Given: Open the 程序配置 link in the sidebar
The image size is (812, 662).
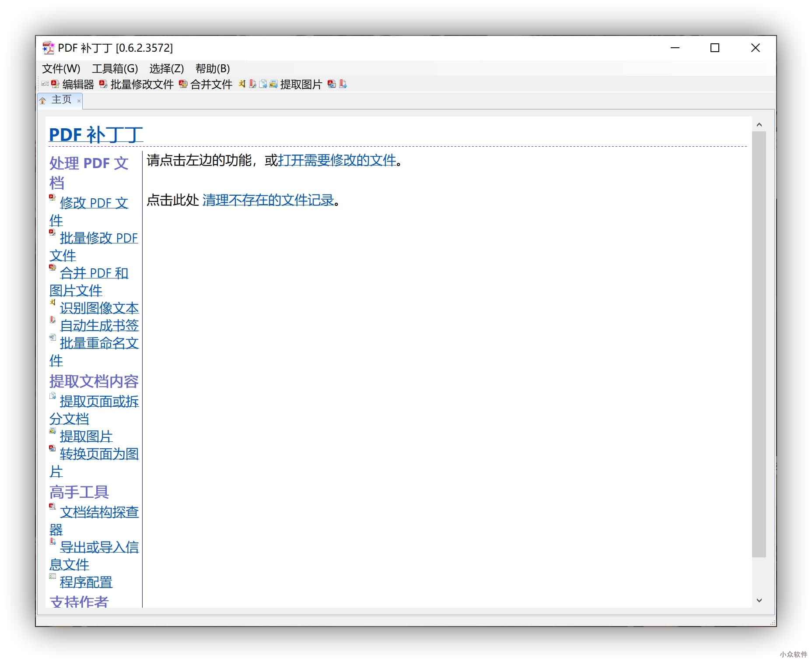Looking at the screenshot, I should tap(86, 582).
